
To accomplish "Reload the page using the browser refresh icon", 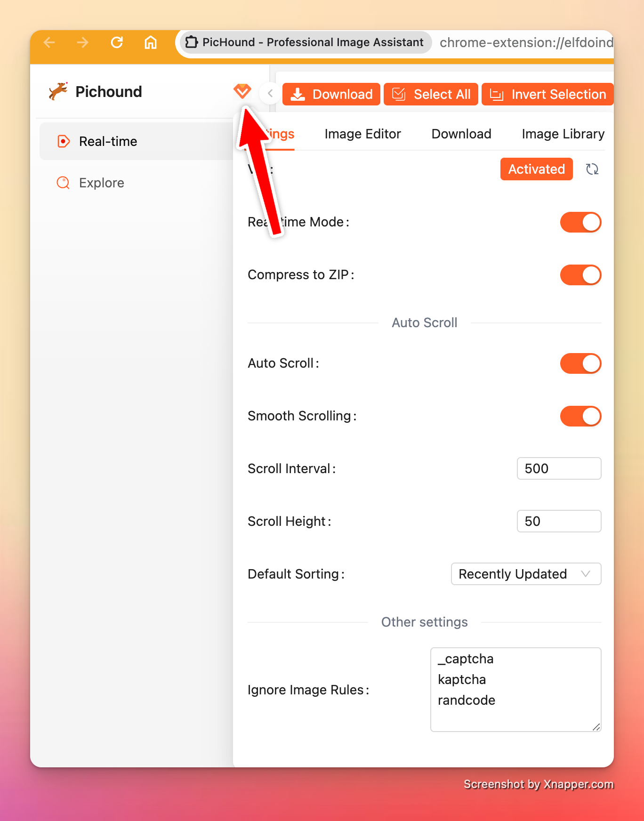I will [117, 43].
